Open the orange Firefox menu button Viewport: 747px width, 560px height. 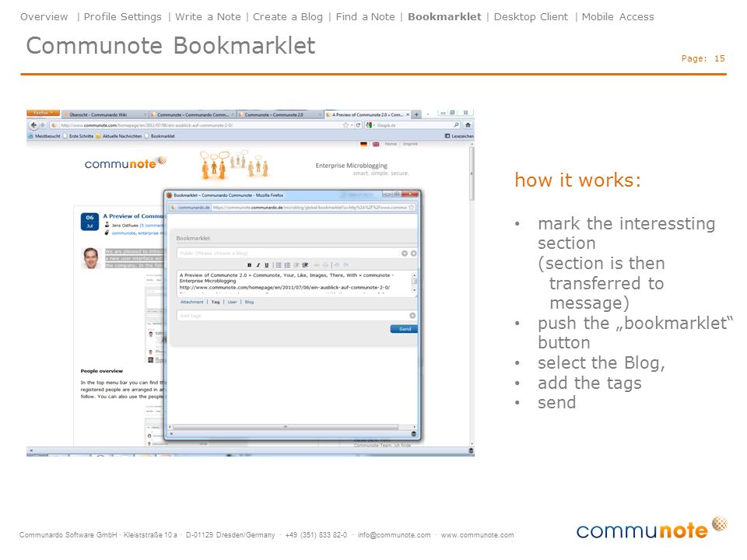(x=43, y=113)
